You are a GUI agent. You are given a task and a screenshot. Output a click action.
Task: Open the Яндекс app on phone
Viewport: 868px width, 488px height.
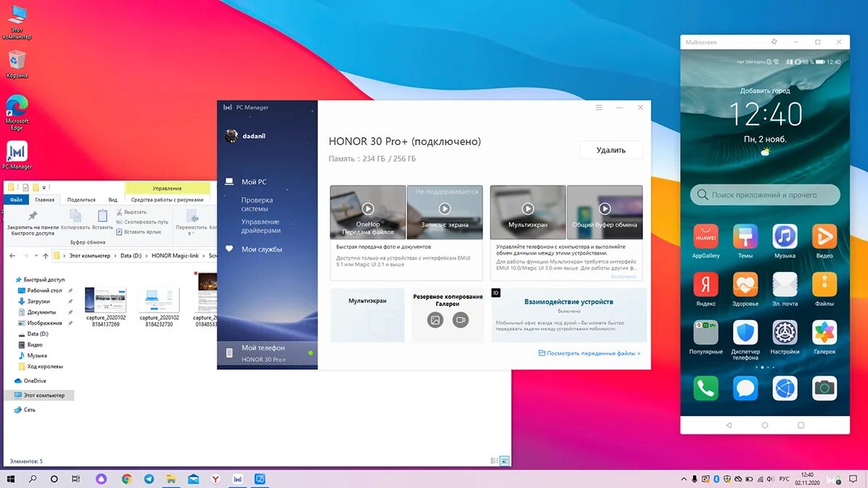point(706,285)
